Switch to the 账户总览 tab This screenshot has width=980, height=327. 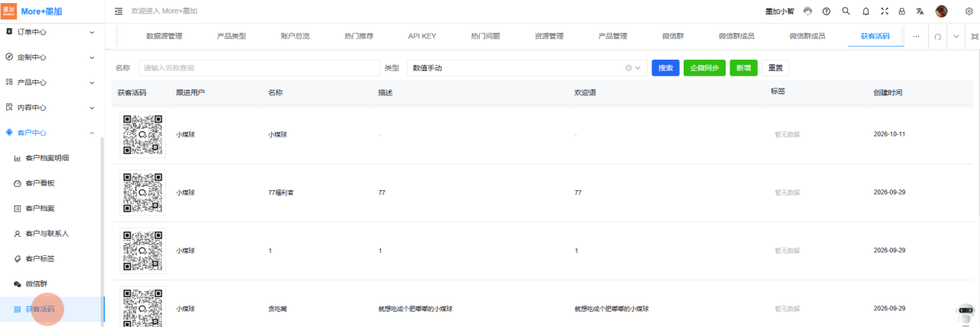click(x=295, y=36)
